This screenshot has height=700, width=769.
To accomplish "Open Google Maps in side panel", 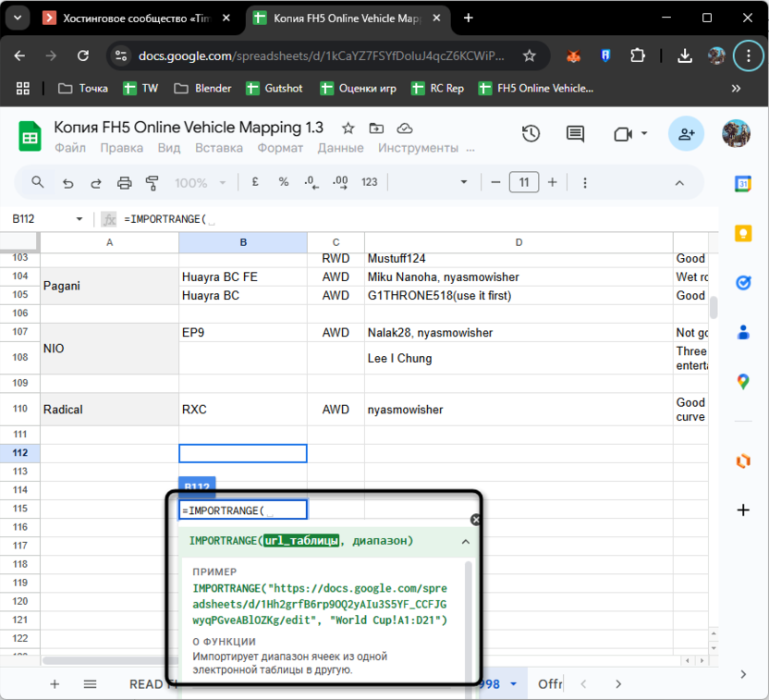I will [742, 381].
